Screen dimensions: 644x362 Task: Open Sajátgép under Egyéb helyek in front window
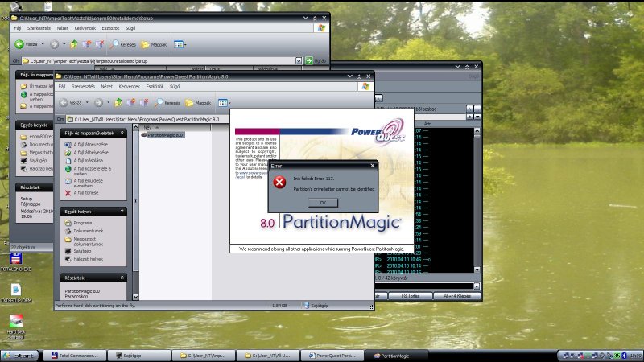pos(78,251)
